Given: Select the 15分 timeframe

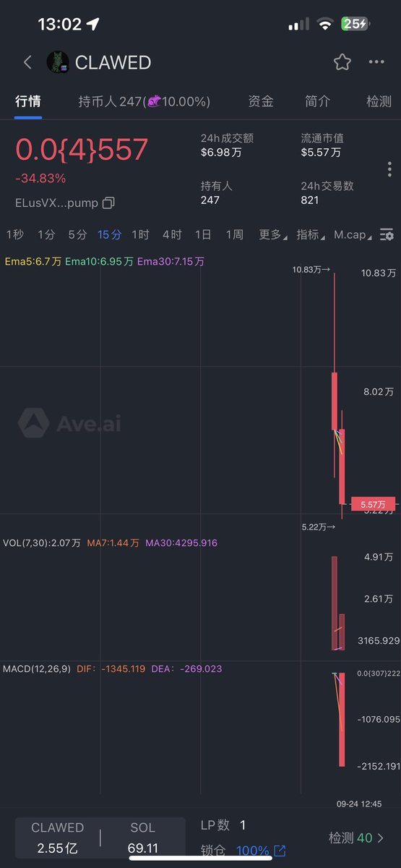Looking at the screenshot, I should 109,234.
